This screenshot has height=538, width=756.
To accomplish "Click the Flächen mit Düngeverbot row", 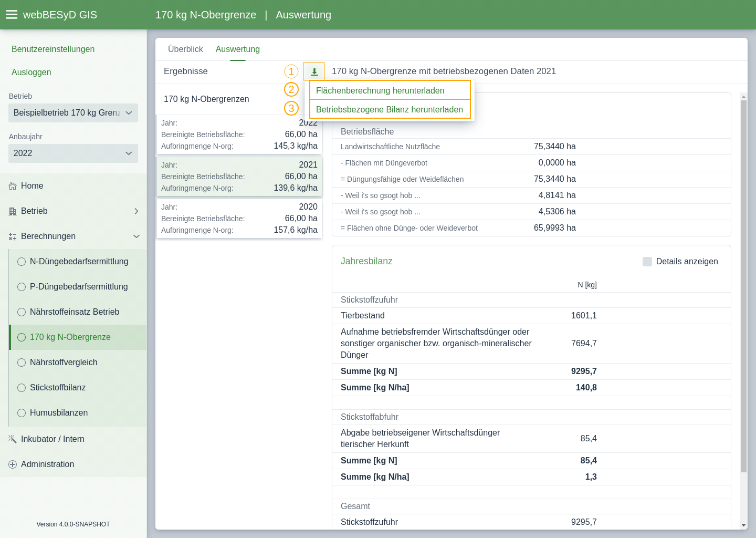I will click(x=531, y=163).
